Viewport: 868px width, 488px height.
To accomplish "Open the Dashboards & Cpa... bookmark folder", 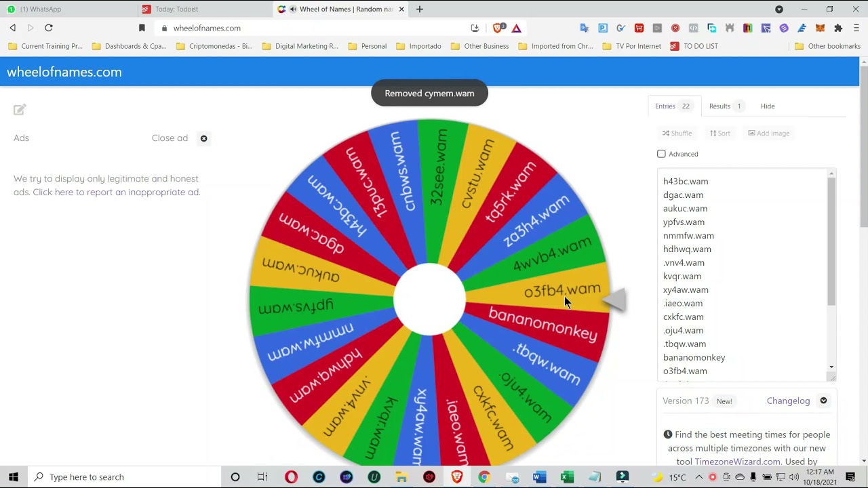I will [x=129, y=46].
